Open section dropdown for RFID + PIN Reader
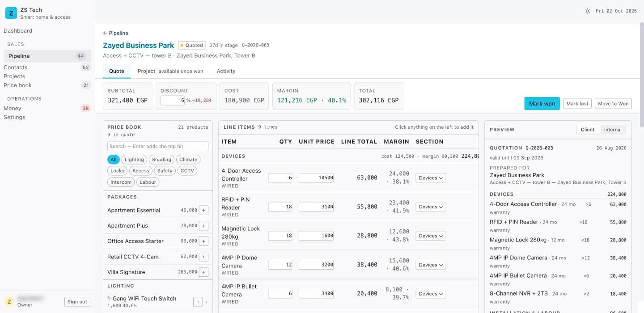 pos(431,207)
